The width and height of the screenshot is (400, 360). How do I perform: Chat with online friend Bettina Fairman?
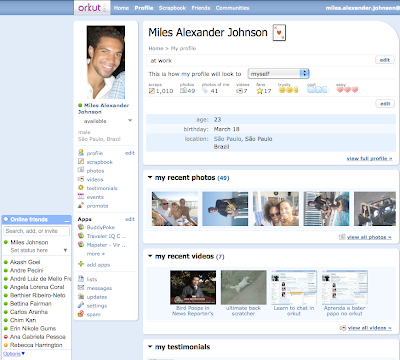pos(31,303)
